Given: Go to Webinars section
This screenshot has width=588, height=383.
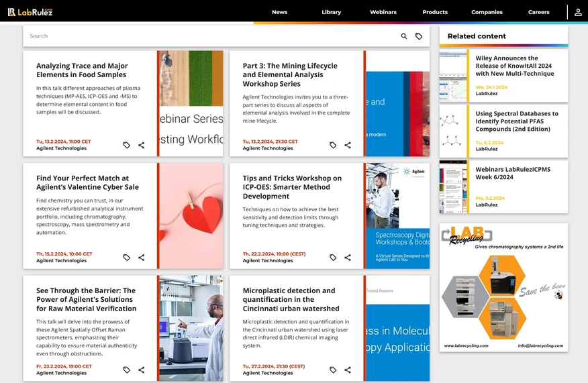Looking at the screenshot, I should pos(383,12).
